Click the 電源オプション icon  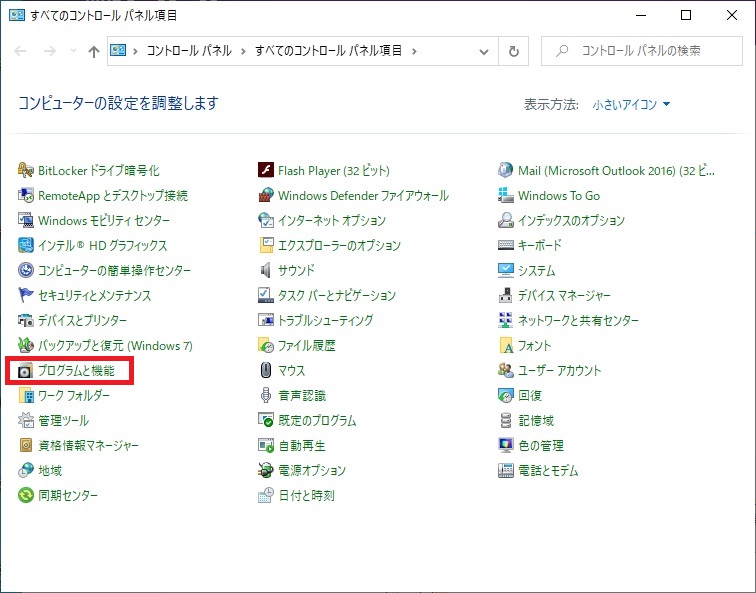(x=266, y=470)
